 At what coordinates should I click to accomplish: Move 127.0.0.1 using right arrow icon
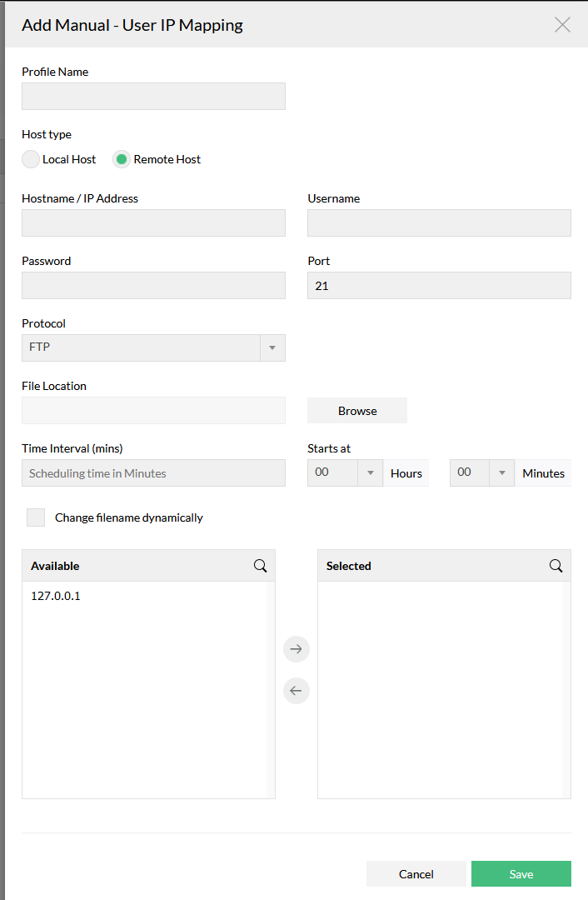click(x=296, y=648)
